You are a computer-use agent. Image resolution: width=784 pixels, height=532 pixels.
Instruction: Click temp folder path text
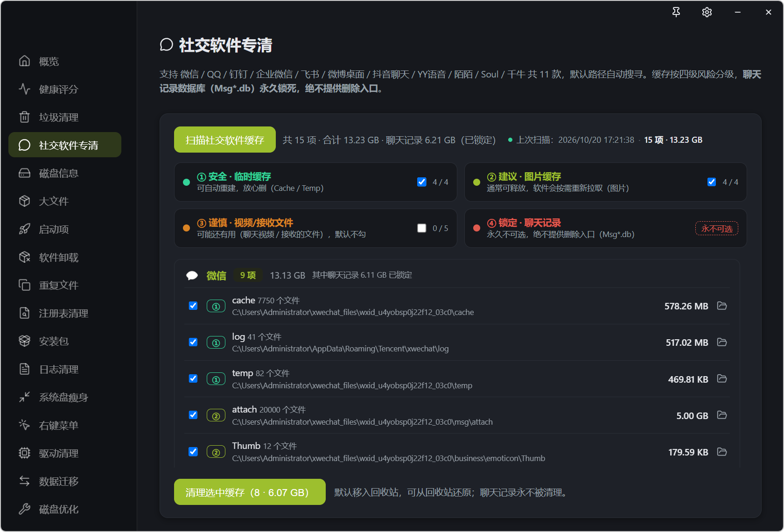[x=352, y=385]
